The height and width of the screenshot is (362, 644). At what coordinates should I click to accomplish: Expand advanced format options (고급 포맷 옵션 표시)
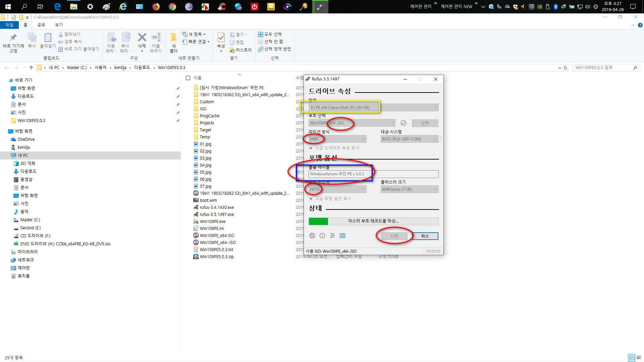pyautogui.click(x=330, y=198)
